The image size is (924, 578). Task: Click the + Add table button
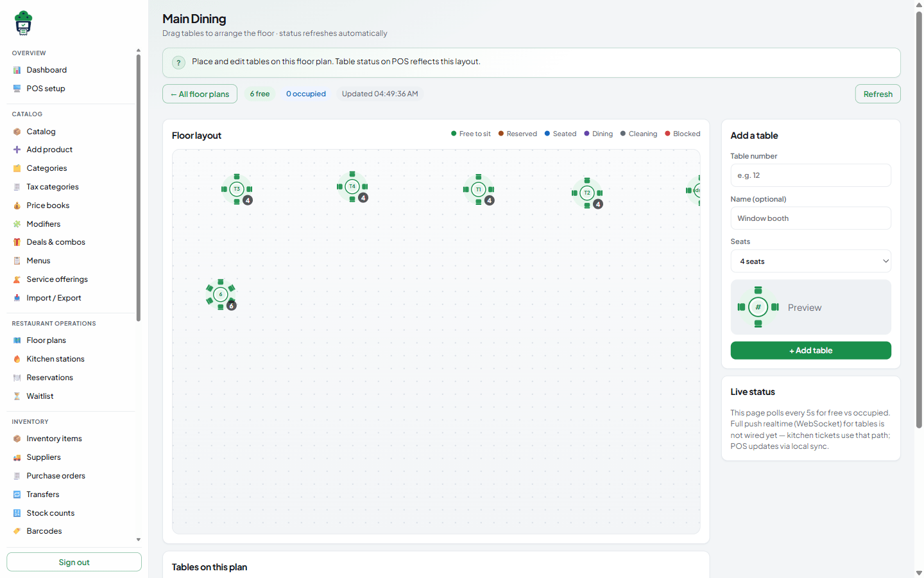(x=810, y=351)
